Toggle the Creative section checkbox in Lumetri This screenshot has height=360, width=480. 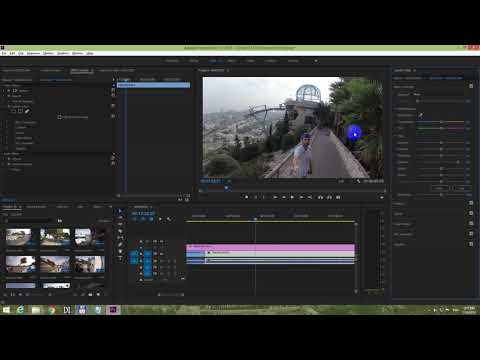coord(471,203)
